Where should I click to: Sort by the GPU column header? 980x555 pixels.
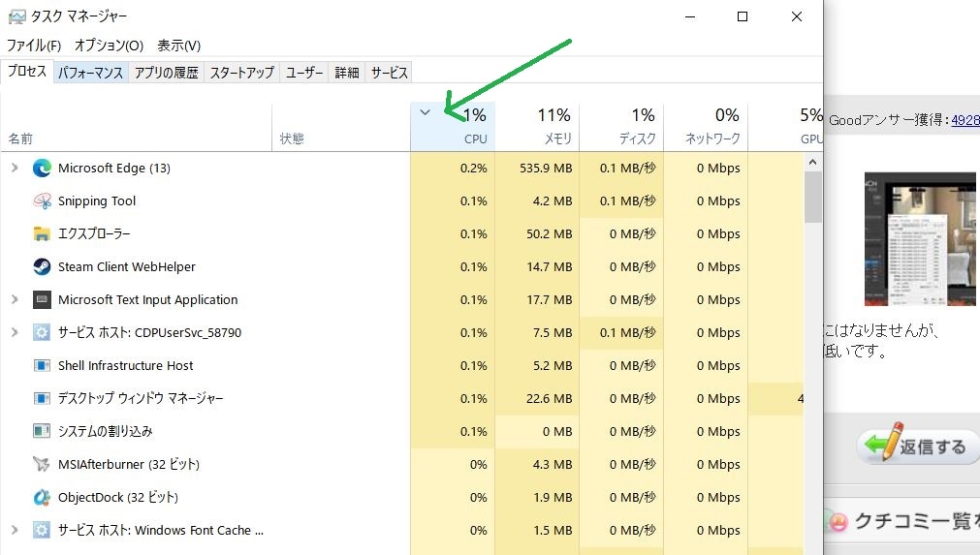click(x=785, y=127)
